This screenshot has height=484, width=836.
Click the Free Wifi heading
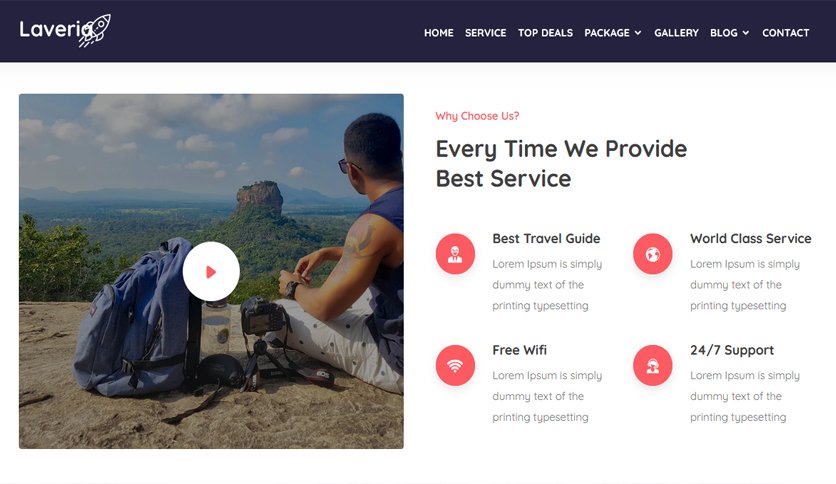click(519, 350)
